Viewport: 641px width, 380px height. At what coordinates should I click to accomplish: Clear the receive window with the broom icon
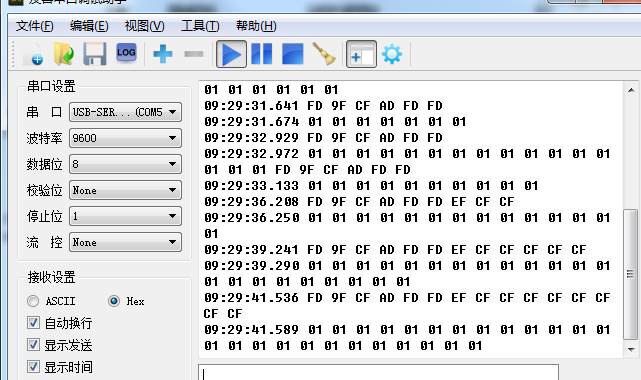[x=324, y=54]
